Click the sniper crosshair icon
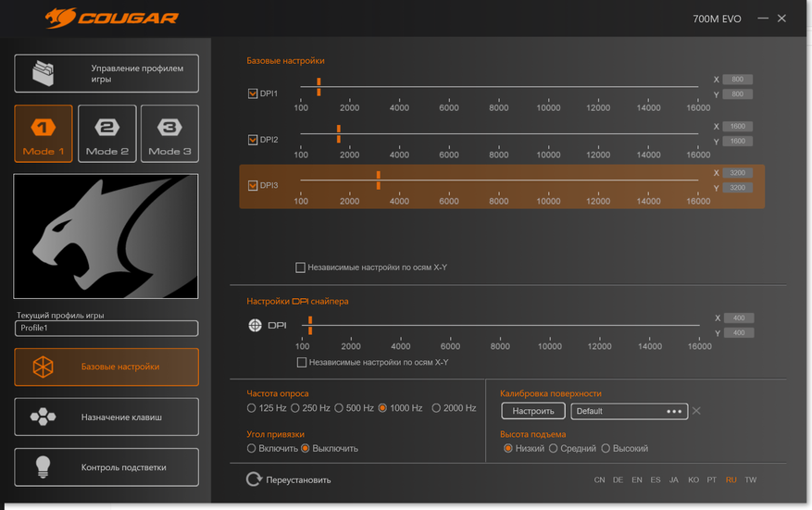 [255, 325]
